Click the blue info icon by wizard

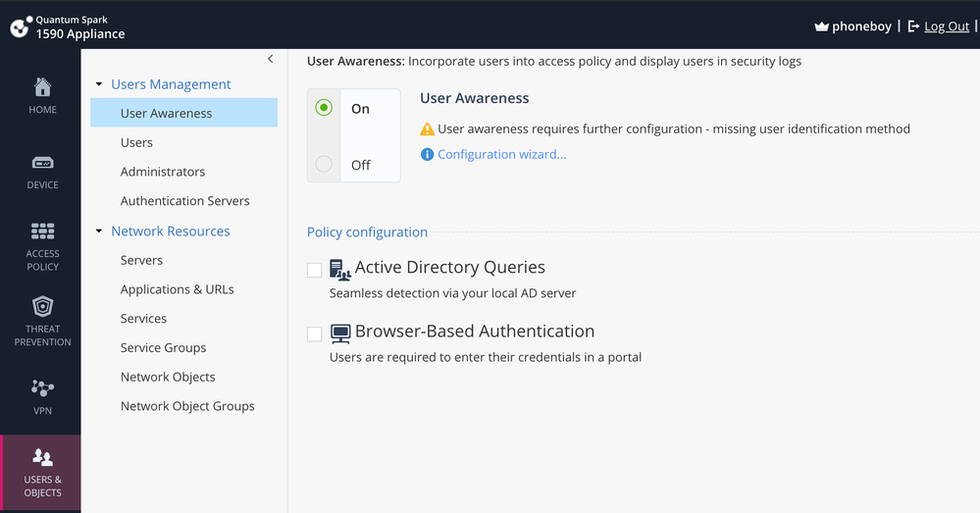427,154
